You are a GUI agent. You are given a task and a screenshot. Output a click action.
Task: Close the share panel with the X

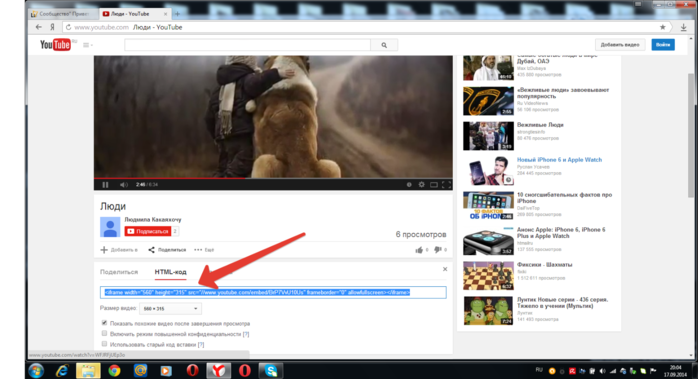click(x=445, y=269)
